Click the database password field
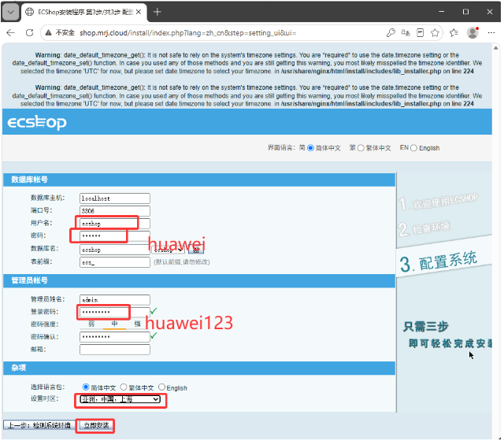 115,236
